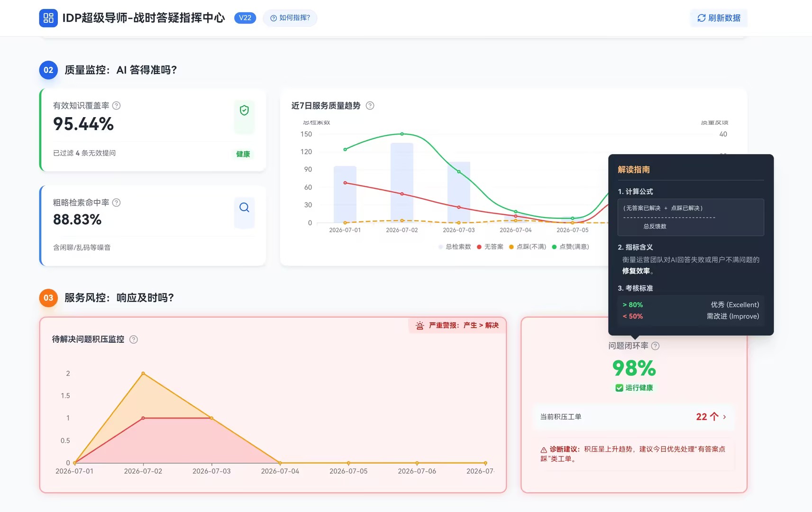812x512 pixels.
Task: Toggle 总检索数 legend series
Action: [x=455, y=247]
